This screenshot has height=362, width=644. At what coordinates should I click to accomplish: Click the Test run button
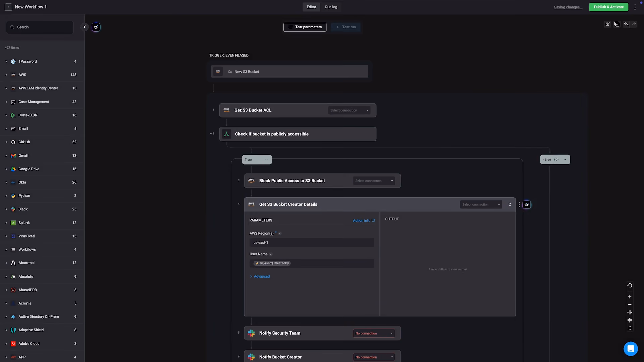(x=346, y=27)
